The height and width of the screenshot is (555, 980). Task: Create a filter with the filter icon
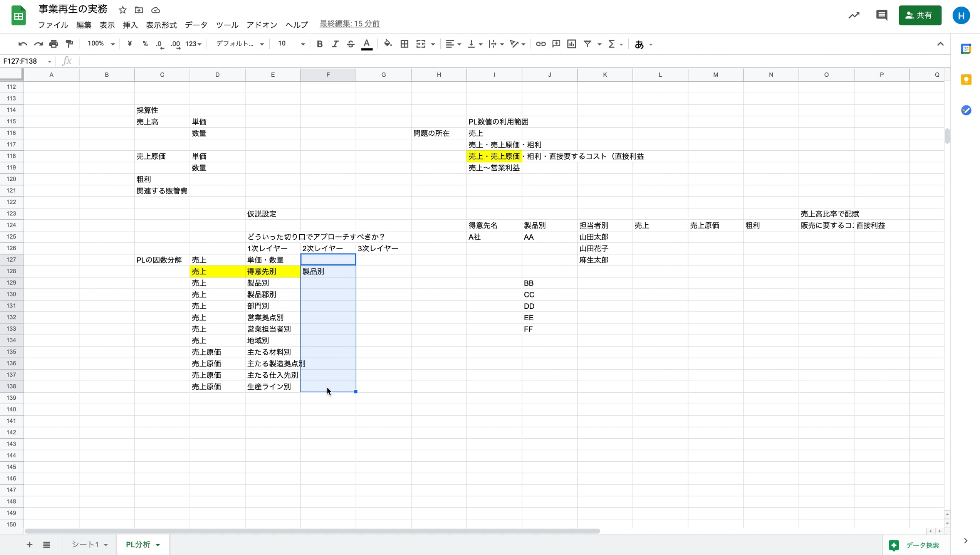coord(587,44)
